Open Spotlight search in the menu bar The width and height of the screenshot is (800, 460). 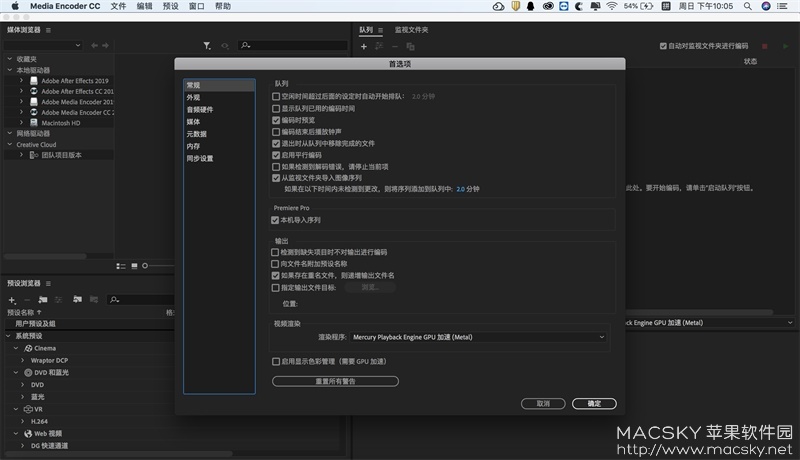tap(747, 6)
